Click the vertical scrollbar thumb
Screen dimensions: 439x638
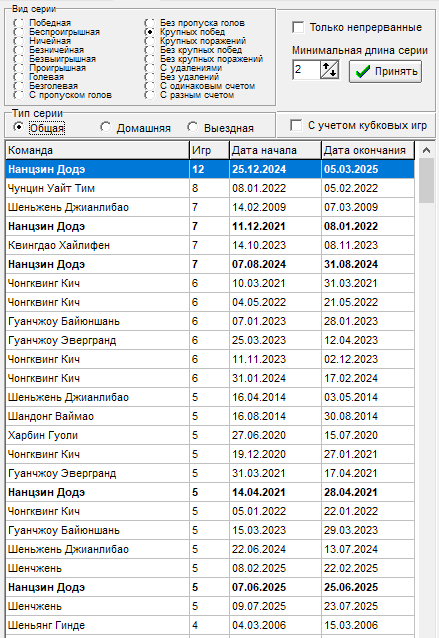click(x=426, y=180)
